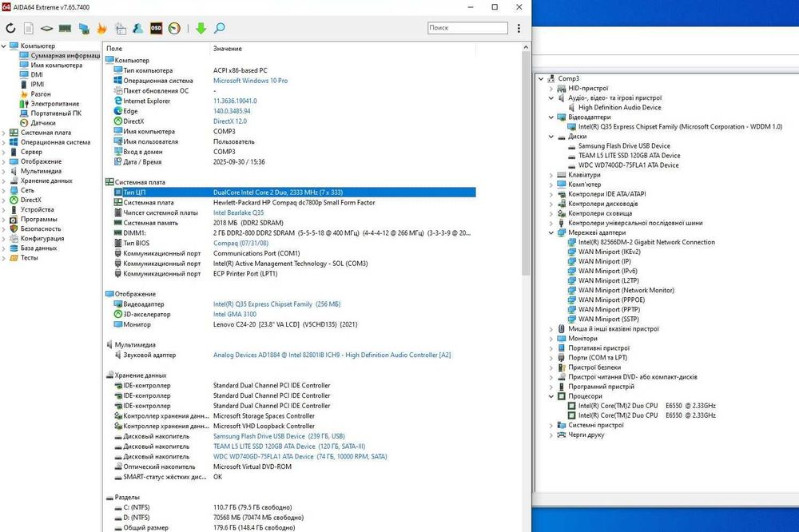Expand the Операционная система tree node
Screen dimensions: 799x532
(x=4, y=142)
